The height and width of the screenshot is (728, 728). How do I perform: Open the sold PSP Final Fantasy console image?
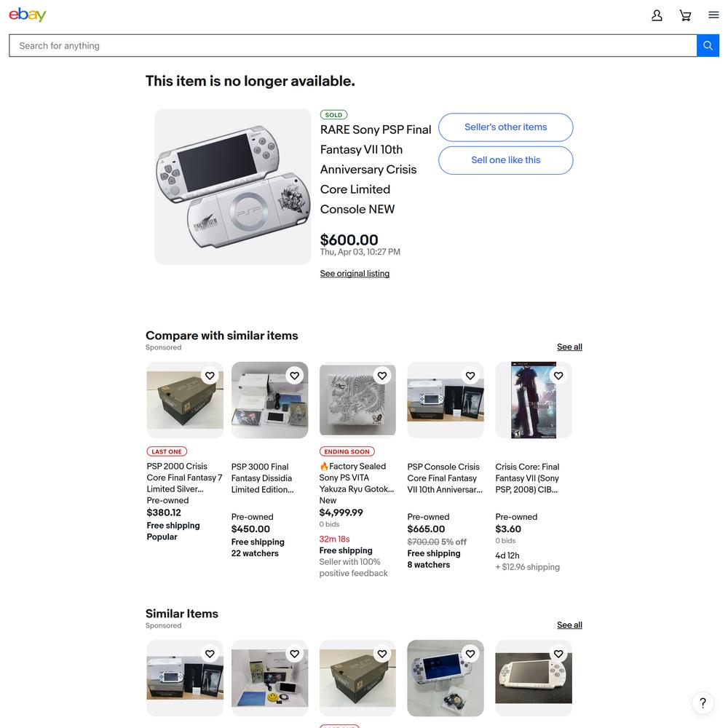pos(233,186)
